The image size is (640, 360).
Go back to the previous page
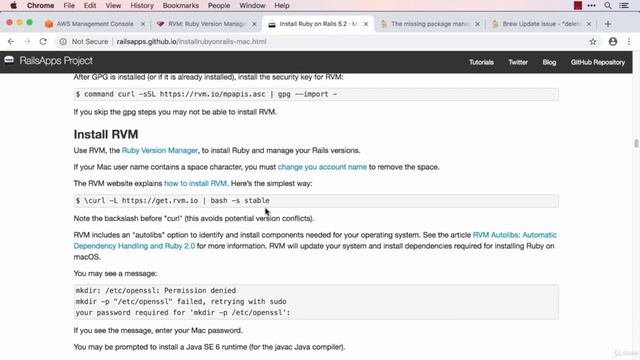11,42
